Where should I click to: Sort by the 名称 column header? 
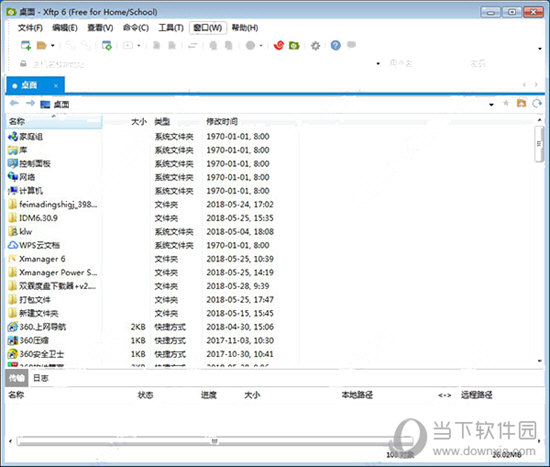click(54, 121)
